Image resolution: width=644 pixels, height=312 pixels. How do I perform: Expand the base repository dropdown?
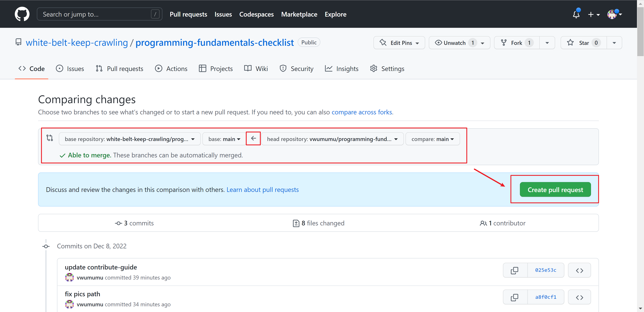click(129, 139)
